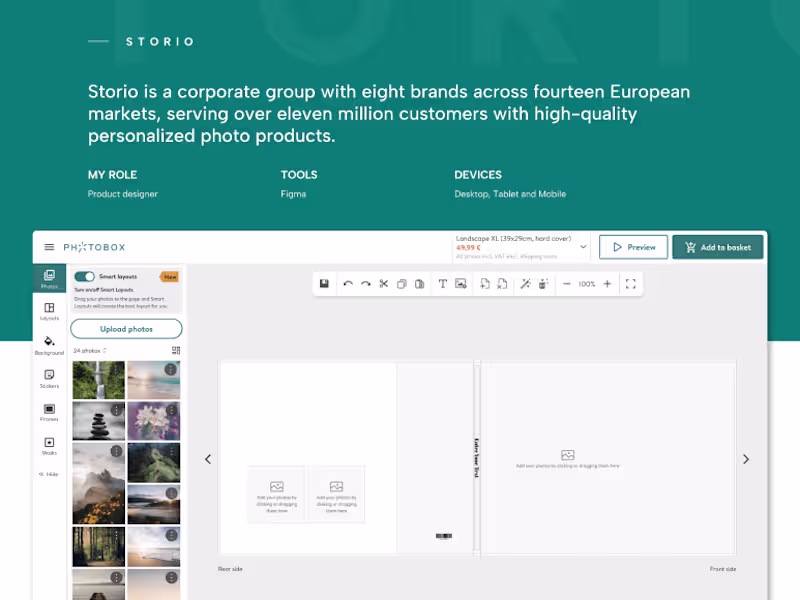
Task: Copy the selected element
Action: tap(402, 284)
